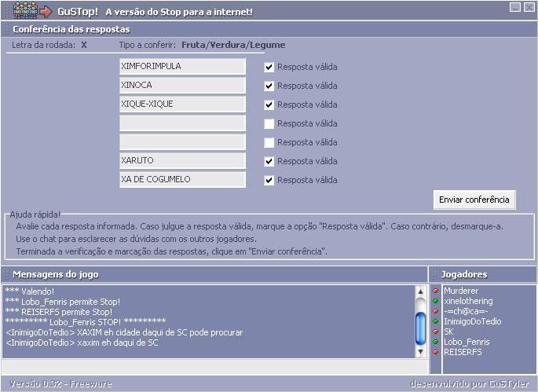Click the chat message input box
This screenshot has width=538, height=392.
tap(214, 367)
